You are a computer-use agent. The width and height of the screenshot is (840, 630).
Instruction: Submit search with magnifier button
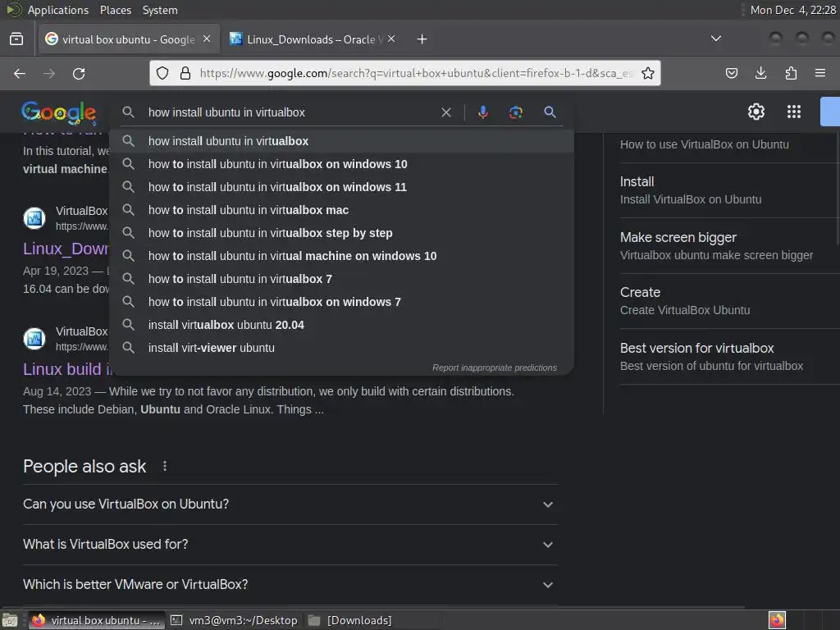pos(550,112)
